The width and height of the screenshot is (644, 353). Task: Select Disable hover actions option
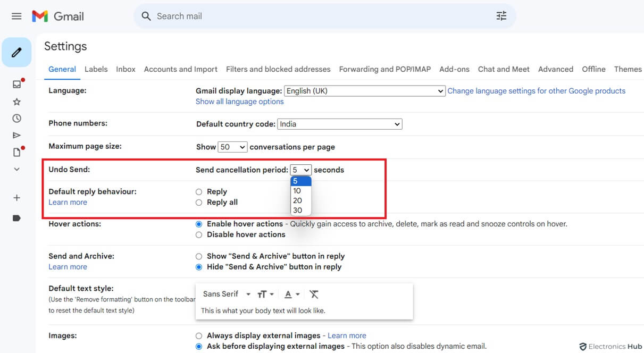199,234
